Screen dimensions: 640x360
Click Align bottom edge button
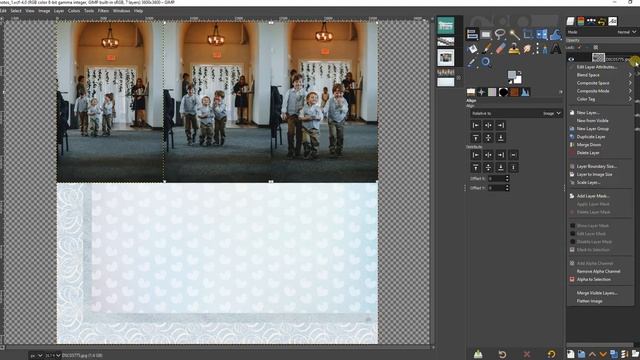pos(500,138)
